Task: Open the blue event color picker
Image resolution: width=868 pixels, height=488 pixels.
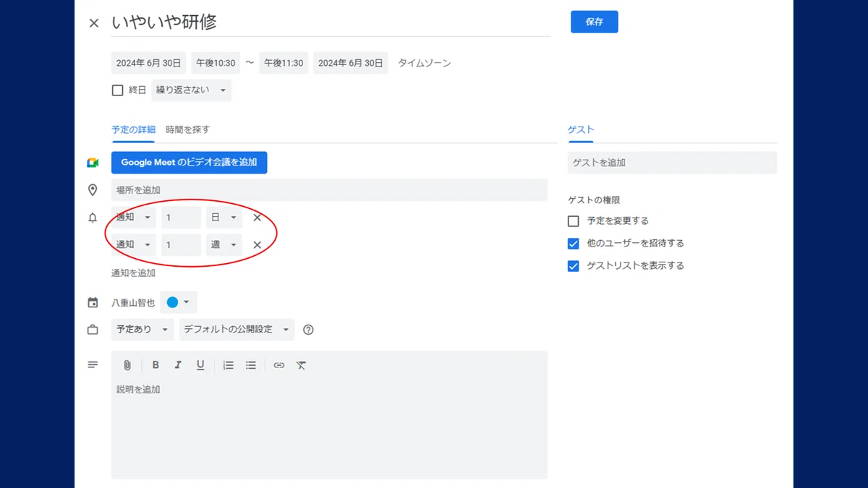Action: pyautogui.click(x=179, y=302)
